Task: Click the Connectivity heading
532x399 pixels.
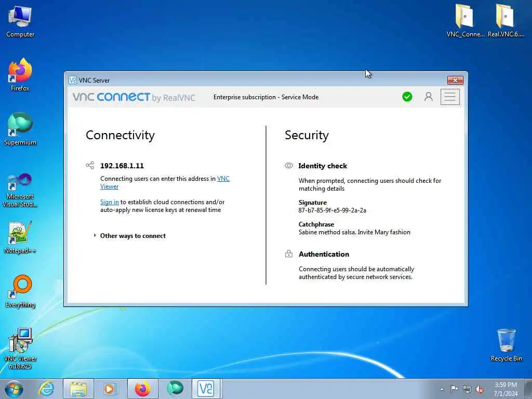Action: point(120,135)
